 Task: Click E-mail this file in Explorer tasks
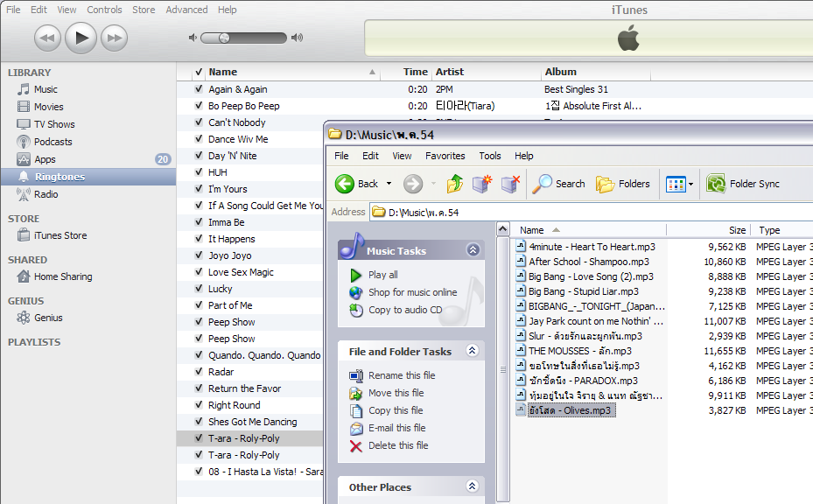(397, 428)
